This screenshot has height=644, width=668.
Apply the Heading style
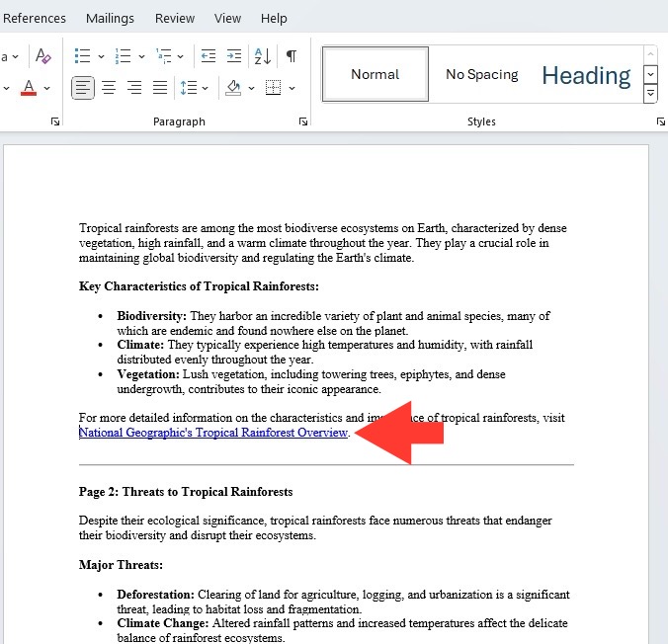586,75
